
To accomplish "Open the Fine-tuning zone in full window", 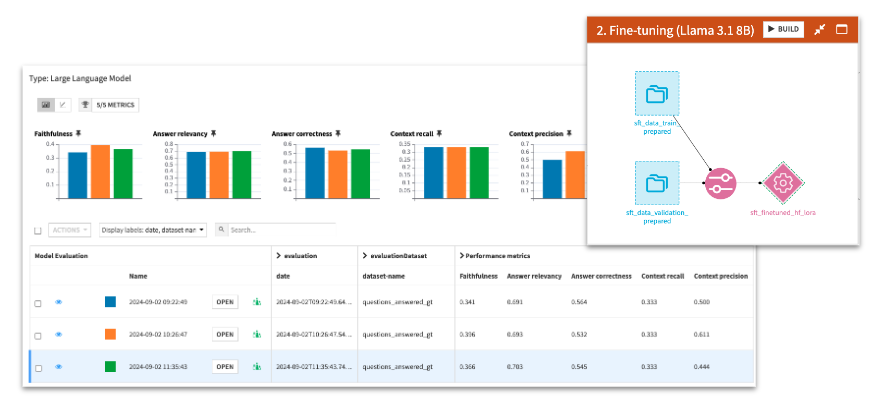I will point(842,30).
